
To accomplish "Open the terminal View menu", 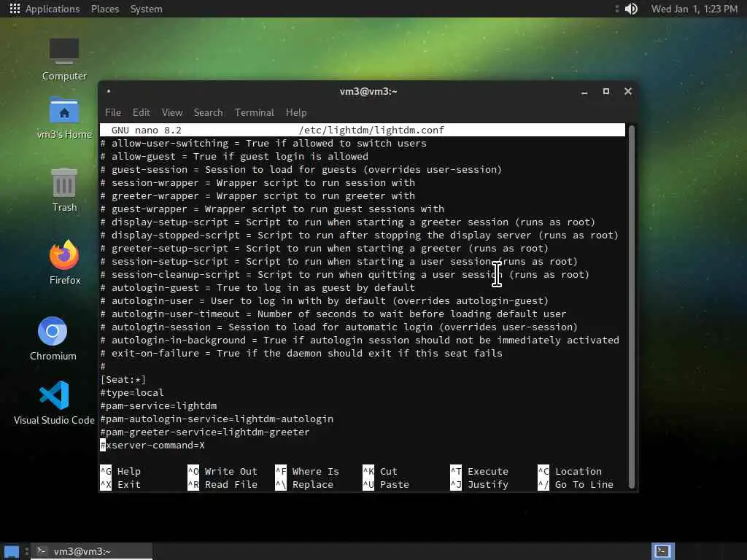I will click(172, 112).
